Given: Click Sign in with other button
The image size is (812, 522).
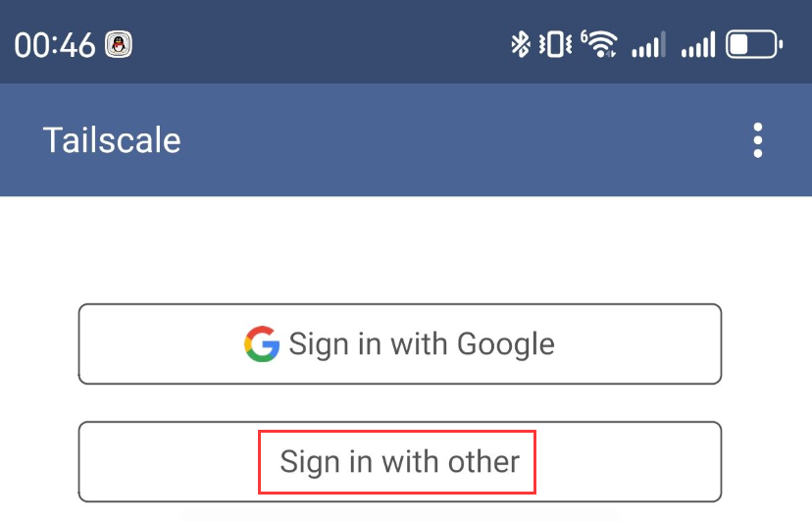Looking at the screenshot, I should [x=400, y=461].
